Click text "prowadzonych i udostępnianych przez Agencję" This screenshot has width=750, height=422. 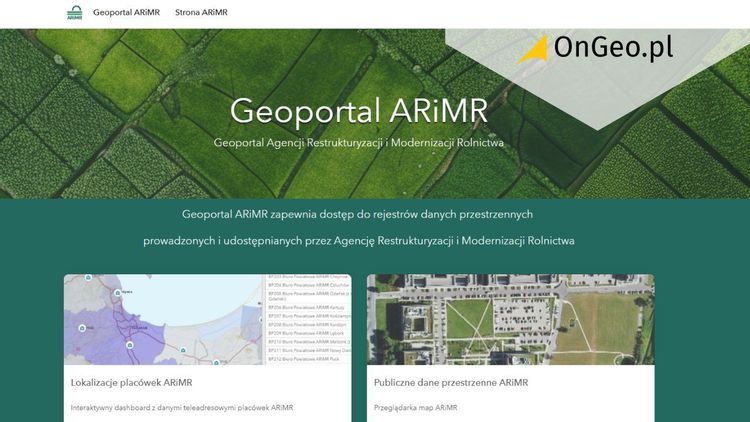(259, 241)
